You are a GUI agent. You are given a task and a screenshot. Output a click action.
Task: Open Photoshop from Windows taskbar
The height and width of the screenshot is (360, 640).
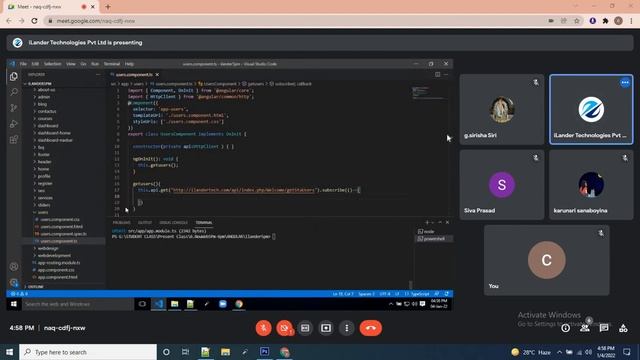264,351
